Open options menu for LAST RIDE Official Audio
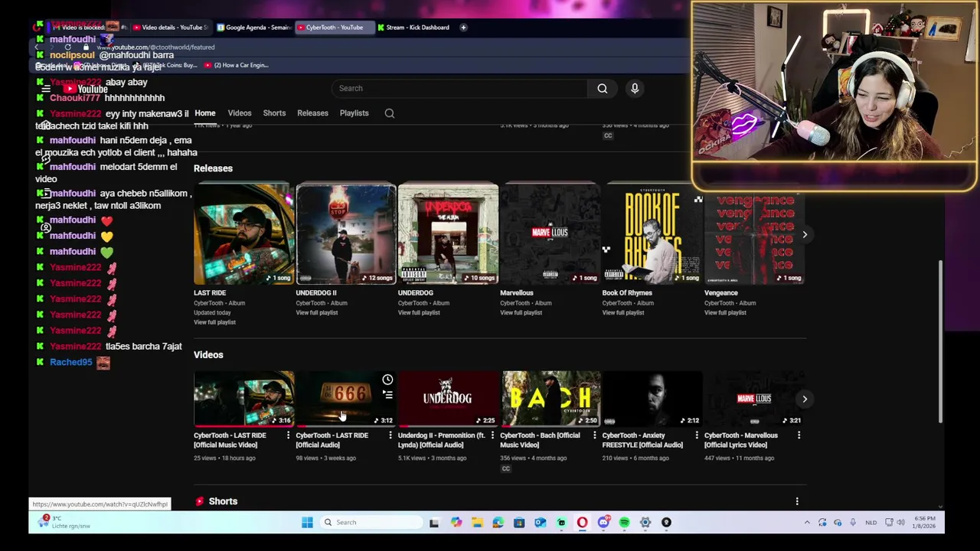 [390, 435]
